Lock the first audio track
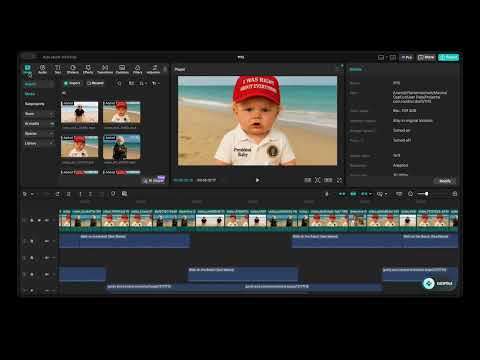Viewport: 480px width, 360px height. point(32,241)
